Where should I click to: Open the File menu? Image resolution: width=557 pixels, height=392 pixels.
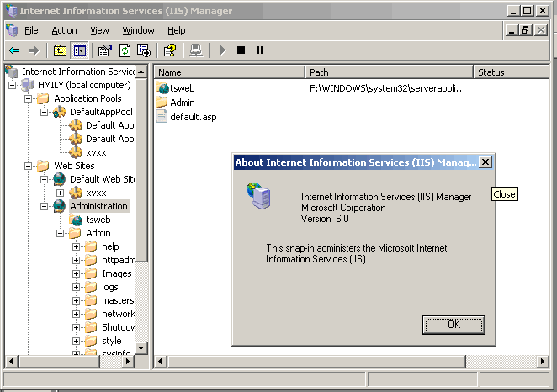31,30
